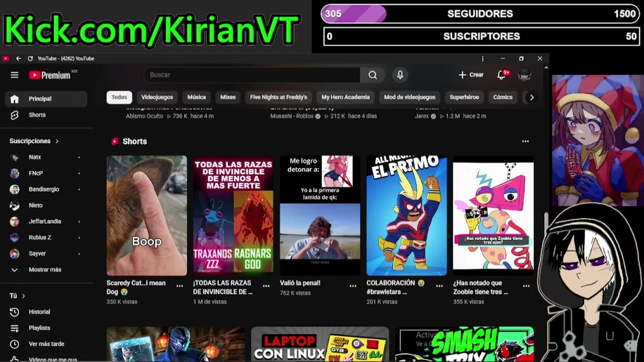
Task: Select Five Nights at Freddy's chip
Action: pyautogui.click(x=279, y=97)
